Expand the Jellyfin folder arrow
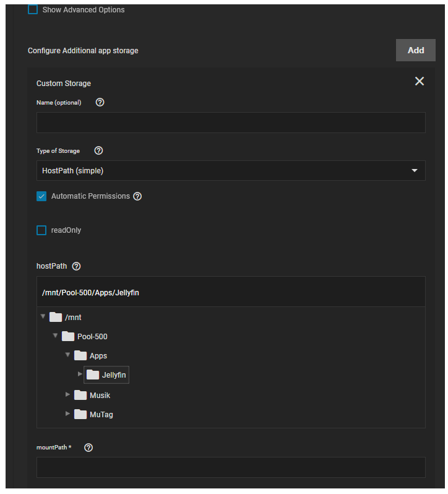This screenshot has height=494, width=448. [x=80, y=374]
